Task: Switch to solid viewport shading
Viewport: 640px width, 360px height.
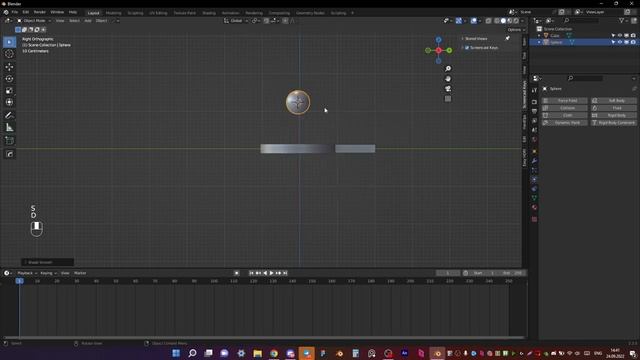Action: click(503, 21)
